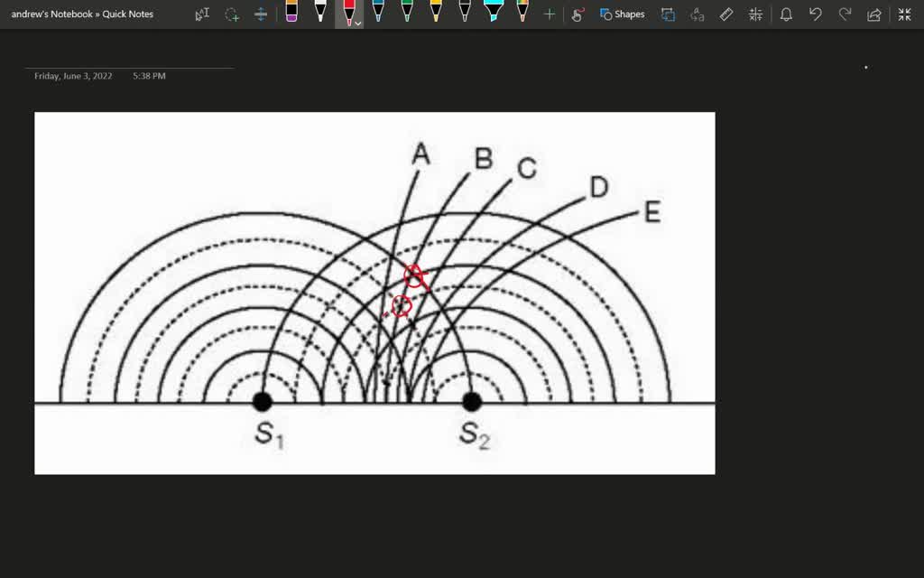Select the cyan highlighter
This screenshot has height=578, width=924.
pyautogui.click(x=494, y=11)
